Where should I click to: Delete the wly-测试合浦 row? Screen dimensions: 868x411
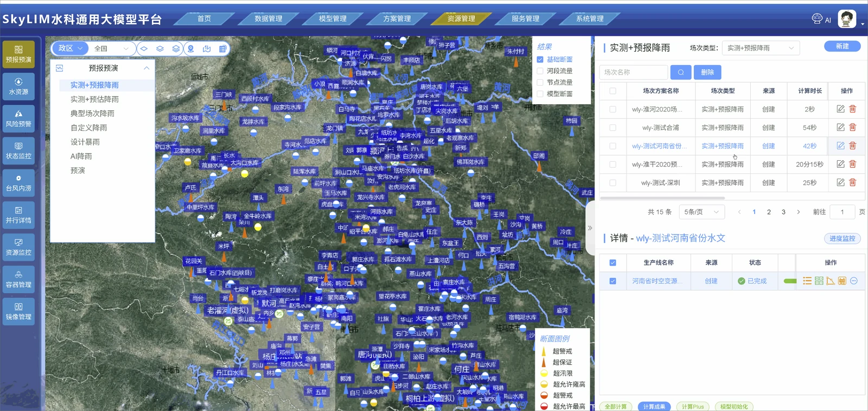pyautogui.click(x=853, y=128)
